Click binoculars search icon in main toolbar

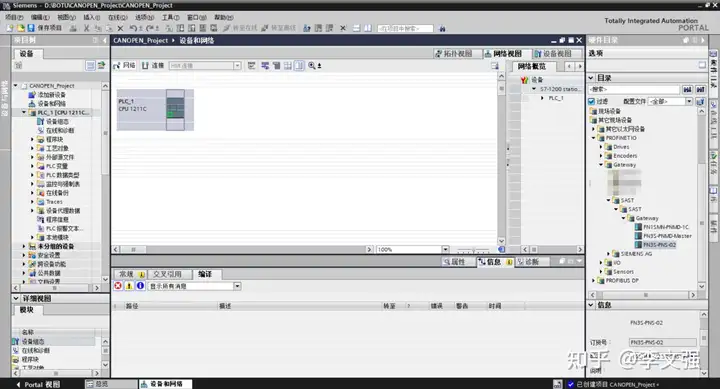[442, 28]
